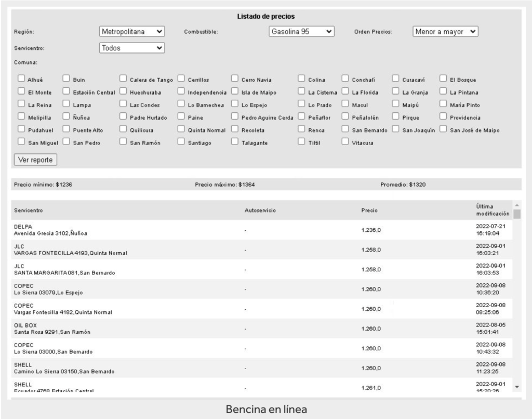Expand the Orden Precios dropdown

[445, 32]
